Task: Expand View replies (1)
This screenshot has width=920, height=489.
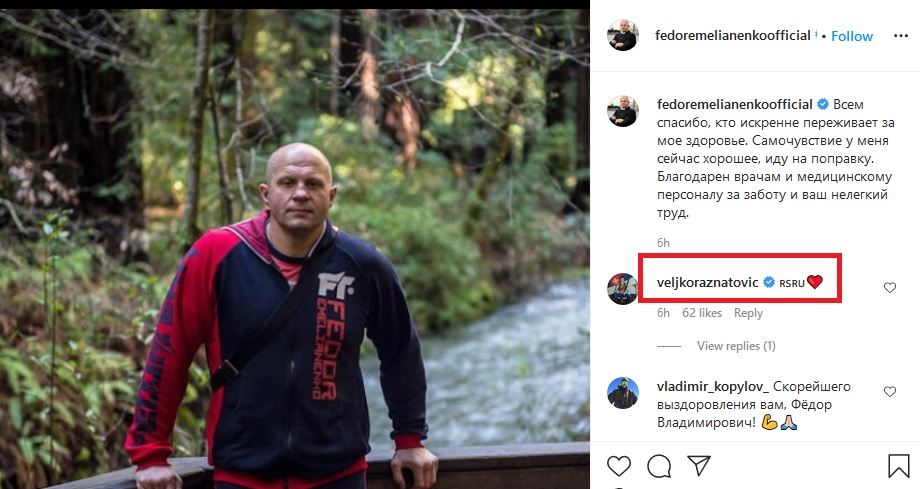Action: (x=736, y=346)
